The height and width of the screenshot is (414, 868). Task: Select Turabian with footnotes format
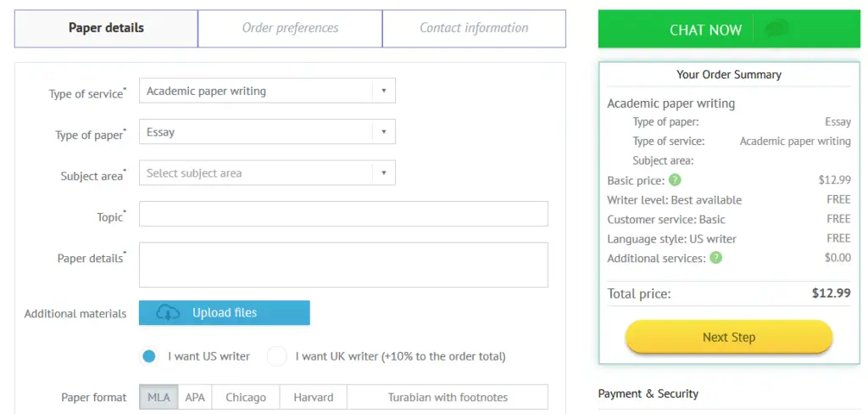[x=448, y=397]
